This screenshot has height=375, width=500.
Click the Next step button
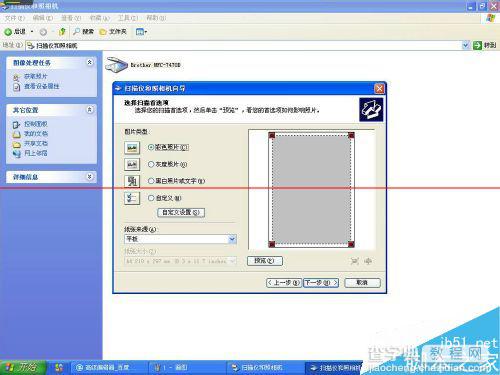tap(321, 283)
